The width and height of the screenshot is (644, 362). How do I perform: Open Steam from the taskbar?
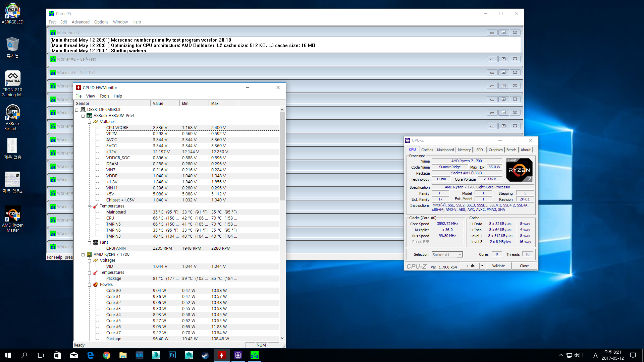(205, 355)
